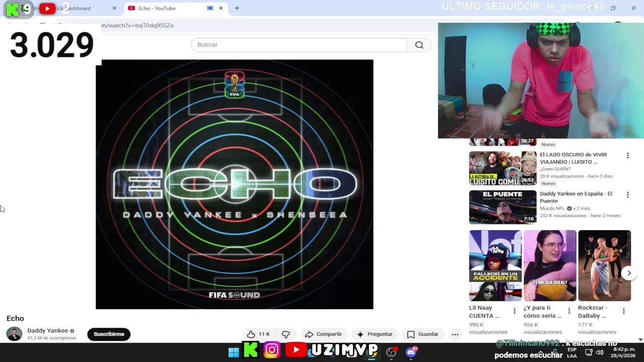Open Daddy Yankee channel avatar
The width and height of the screenshot is (644, 362).
(14, 334)
